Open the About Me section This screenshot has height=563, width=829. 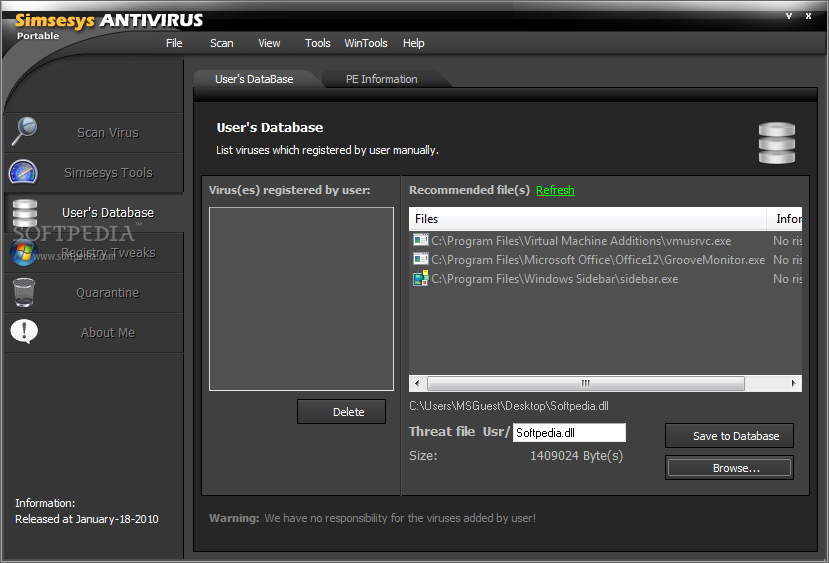[x=94, y=333]
